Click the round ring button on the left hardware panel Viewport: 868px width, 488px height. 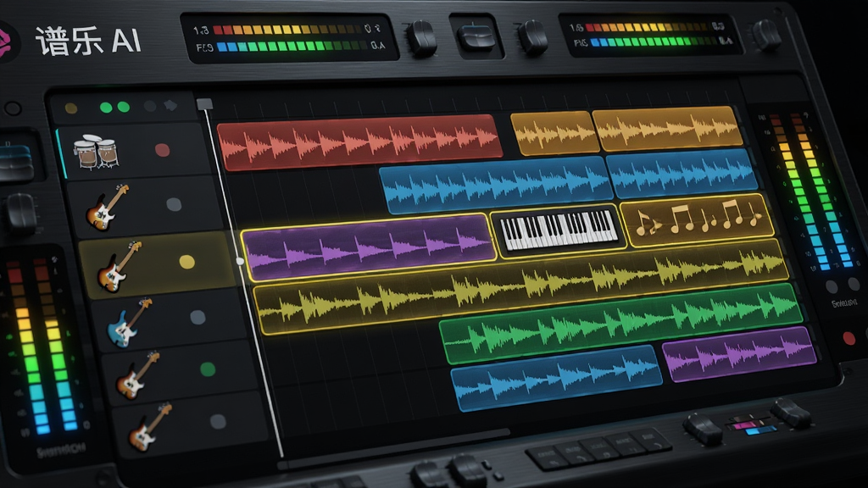pos(13,108)
